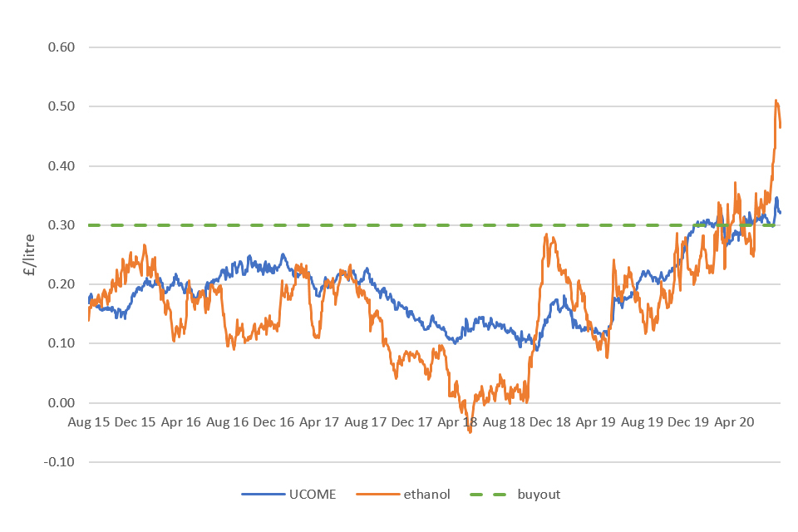Select the 0.60 y-axis label
Image resolution: width=798 pixels, height=532 pixels.
pos(62,47)
